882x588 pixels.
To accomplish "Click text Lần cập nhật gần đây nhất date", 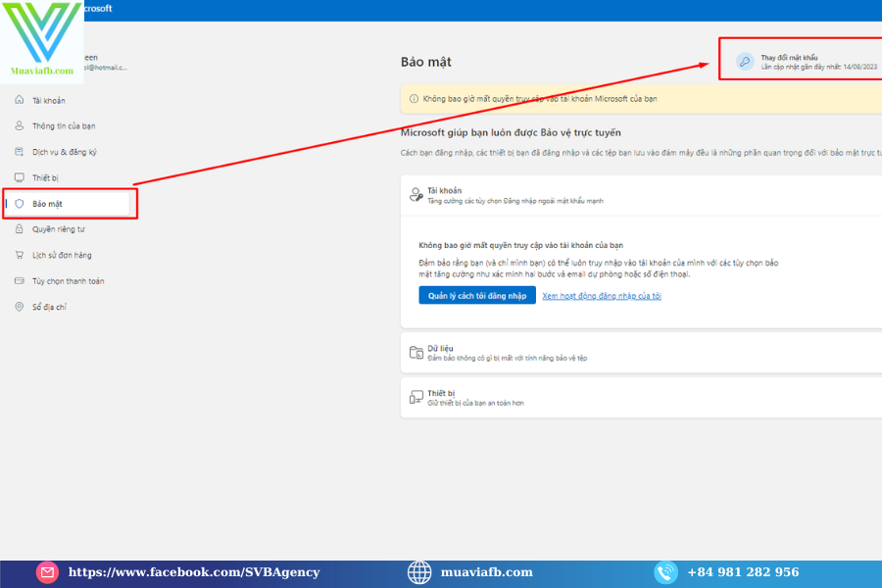I will 819,67.
